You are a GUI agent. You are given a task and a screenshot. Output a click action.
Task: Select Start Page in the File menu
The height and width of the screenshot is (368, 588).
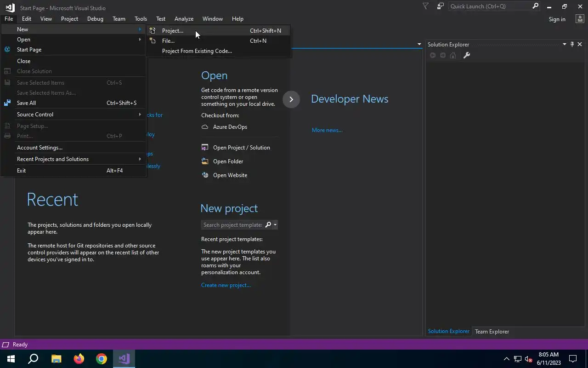pyautogui.click(x=73, y=50)
